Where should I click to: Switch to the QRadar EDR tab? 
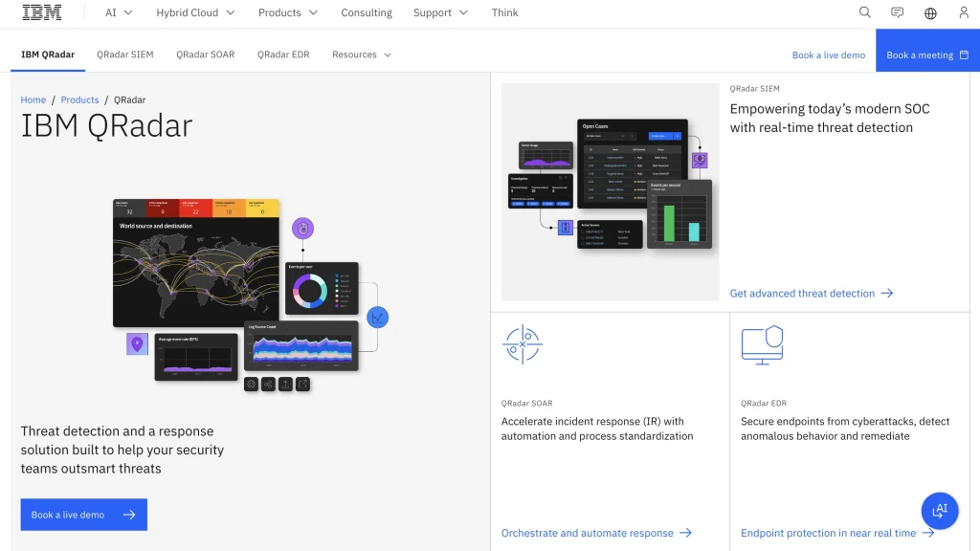(283, 55)
